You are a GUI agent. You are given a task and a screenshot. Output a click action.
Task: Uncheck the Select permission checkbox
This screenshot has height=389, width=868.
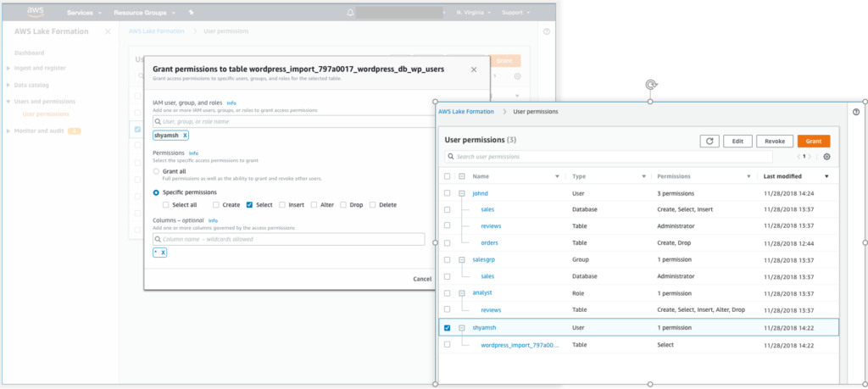[x=250, y=205]
